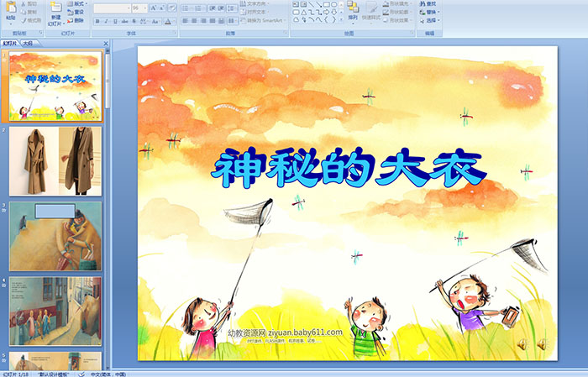Pick the straight line shape
588x377 pixels.
pyautogui.click(x=311, y=4)
